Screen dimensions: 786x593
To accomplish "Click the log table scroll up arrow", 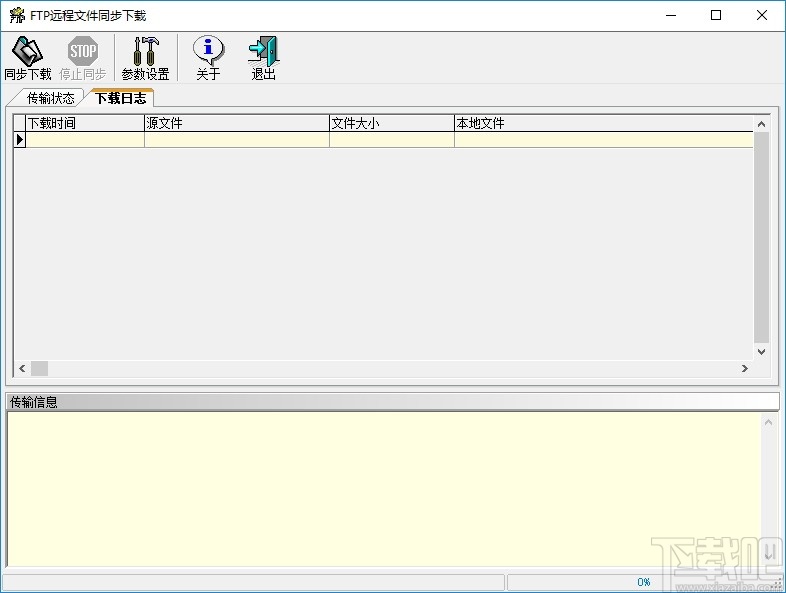I will pos(761,124).
